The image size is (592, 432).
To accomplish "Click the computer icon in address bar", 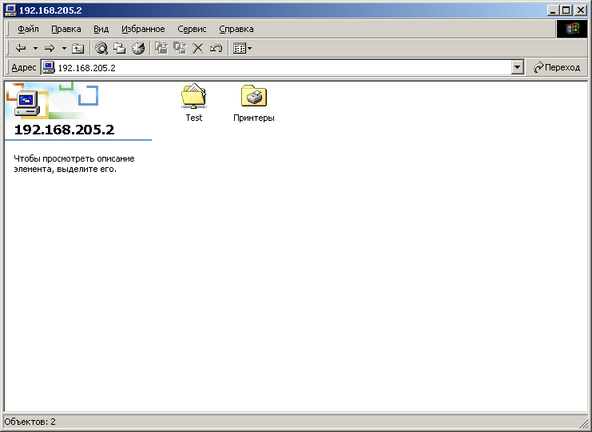I will (x=48, y=68).
